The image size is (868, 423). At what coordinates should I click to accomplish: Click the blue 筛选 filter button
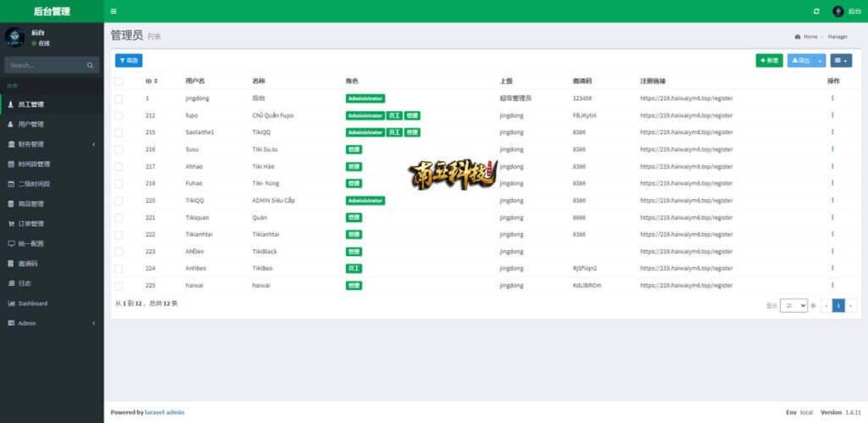pyautogui.click(x=129, y=60)
